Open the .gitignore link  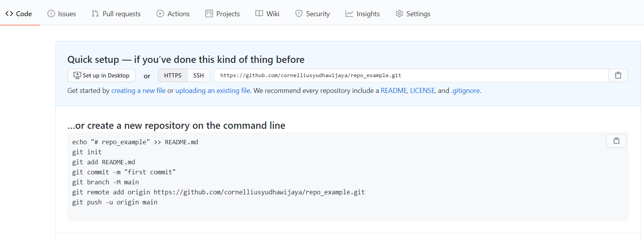[x=465, y=91]
